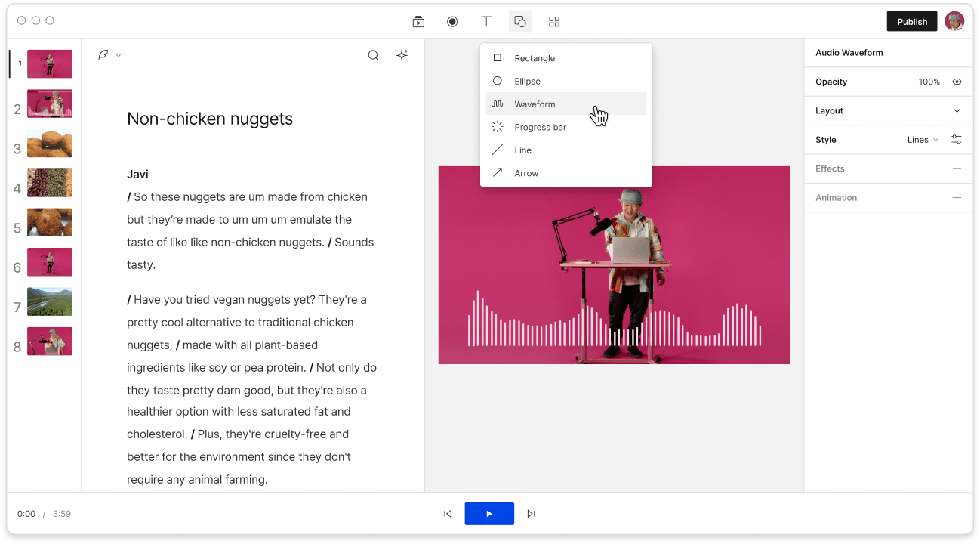Open Style settings icon for waveform
This screenshot has width=980, height=544.
coord(957,139)
